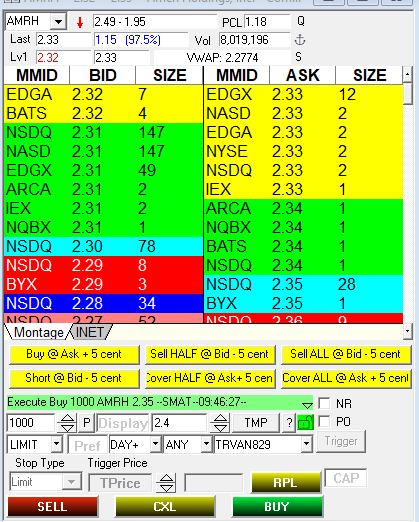The width and height of the screenshot is (419, 522).
Task: Click Sell HALF @ Bid - 5 cent
Action: tap(210, 354)
